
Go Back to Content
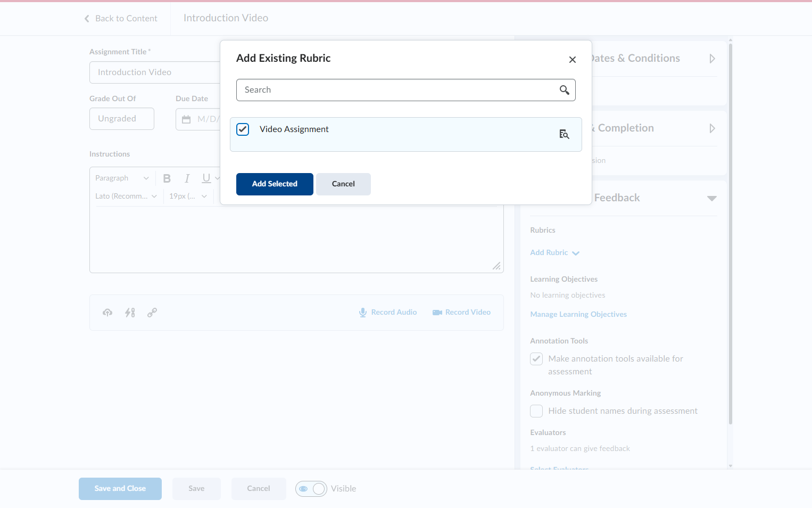[121, 19]
